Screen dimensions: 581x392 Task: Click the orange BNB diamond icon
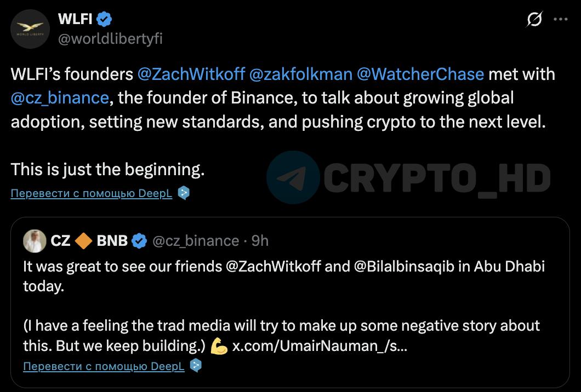(84, 241)
